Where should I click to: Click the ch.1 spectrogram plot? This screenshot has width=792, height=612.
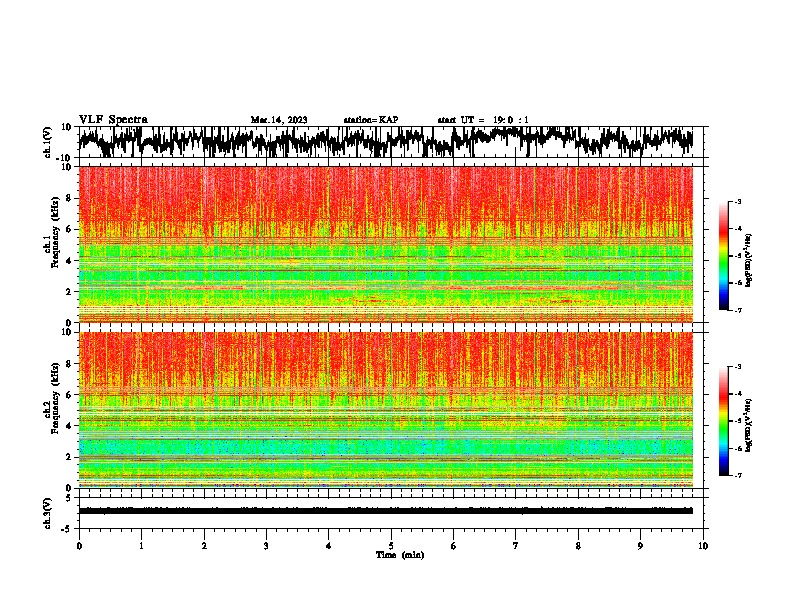pyautogui.click(x=386, y=244)
